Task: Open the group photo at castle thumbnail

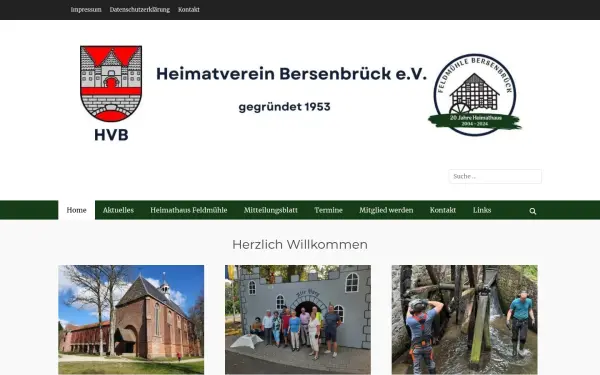Action: [298, 320]
